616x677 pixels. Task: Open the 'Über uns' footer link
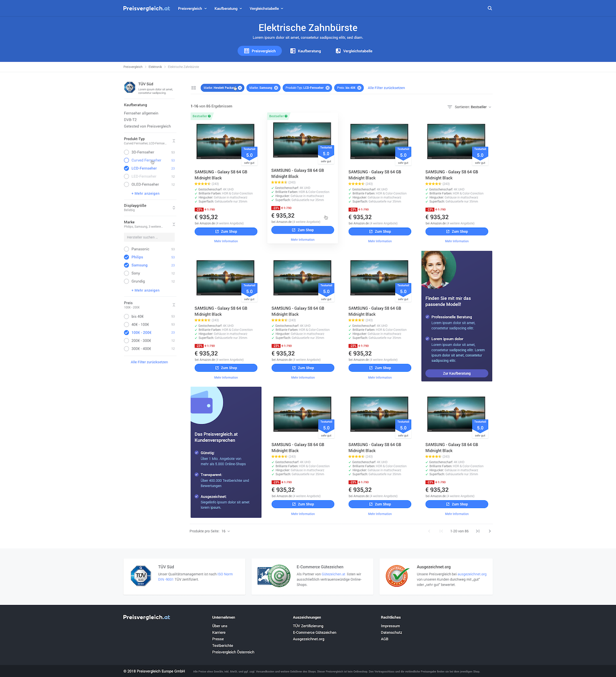tap(220, 626)
